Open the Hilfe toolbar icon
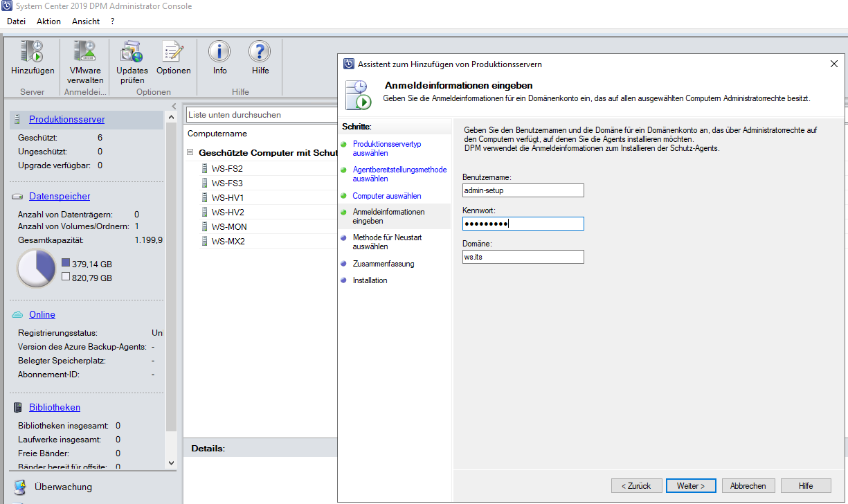Screen dimensions: 848x504 click(x=260, y=52)
